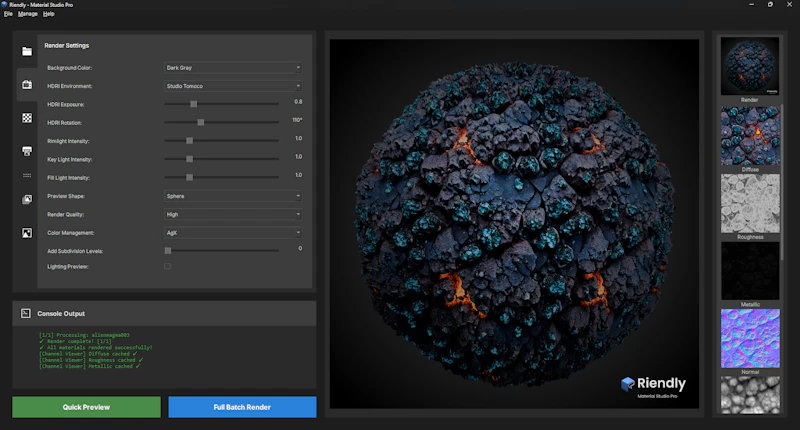Image resolution: width=800 pixels, height=430 pixels.
Task: Click 'All materials rendered successfully!' console line
Action: [x=95, y=347]
